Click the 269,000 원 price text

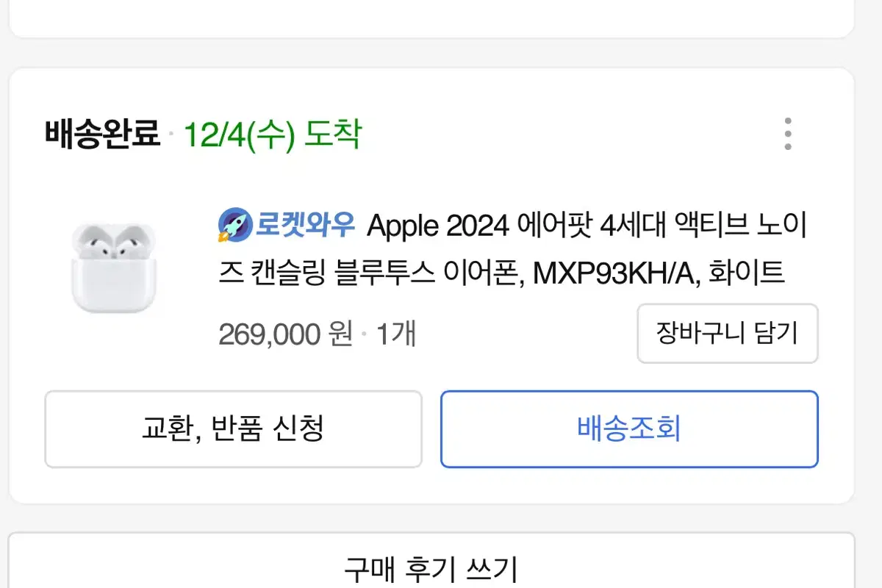click(285, 334)
